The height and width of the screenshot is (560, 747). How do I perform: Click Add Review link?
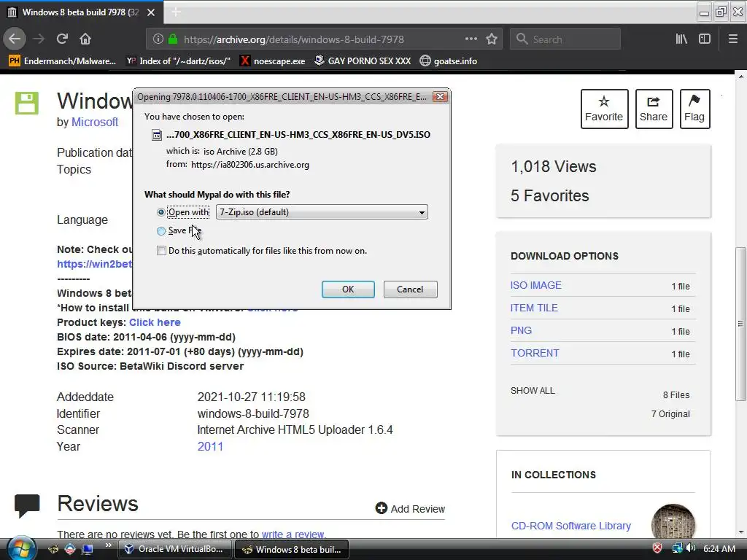click(410, 508)
